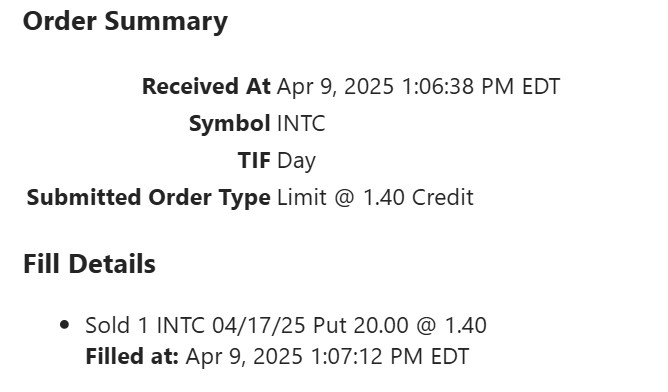Click the Day value next to TIF
Screen dimensions: 668x392
[x=297, y=162]
